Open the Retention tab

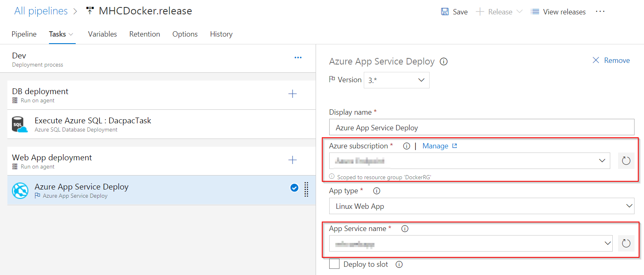tap(144, 34)
